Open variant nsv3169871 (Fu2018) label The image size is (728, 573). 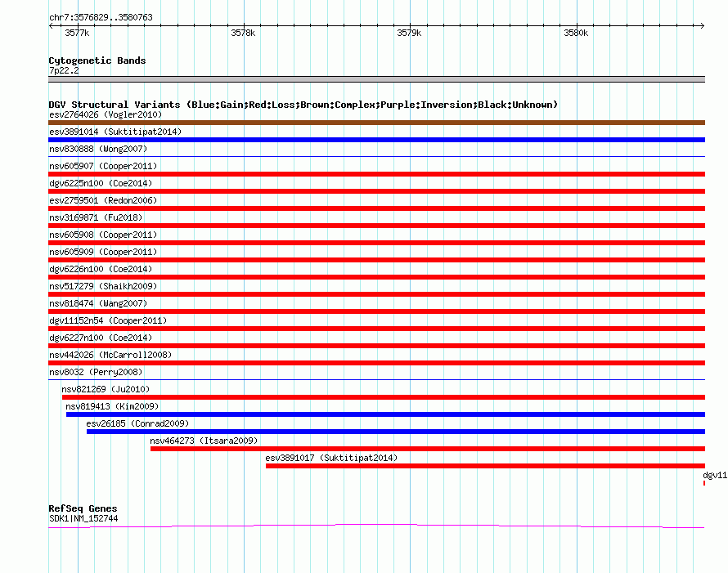click(96, 217)
